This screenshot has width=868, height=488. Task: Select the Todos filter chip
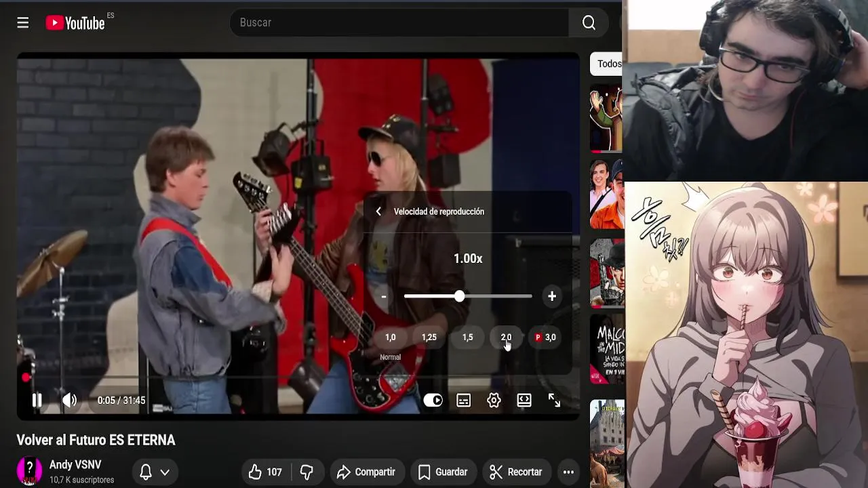pyautogui.click(x=606, y=64)
